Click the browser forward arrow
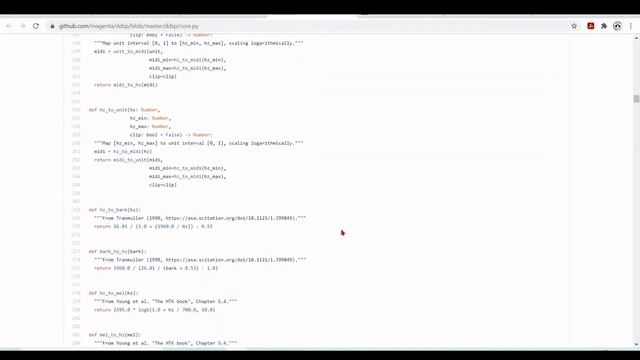The image size is (640, 360). [x=22, y=26]
